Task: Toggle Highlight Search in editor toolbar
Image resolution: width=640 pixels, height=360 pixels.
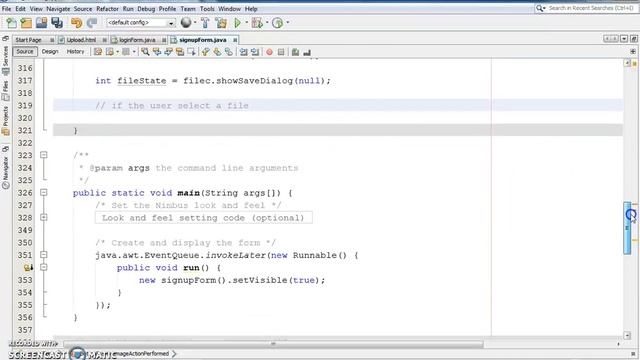Action: pyautogui.click(x=180, y=52)
